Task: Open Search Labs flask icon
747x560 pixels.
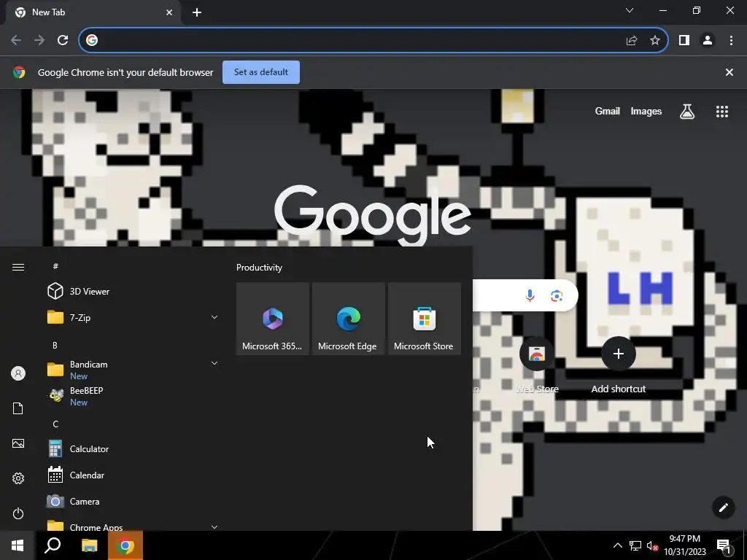Action: 687,112
